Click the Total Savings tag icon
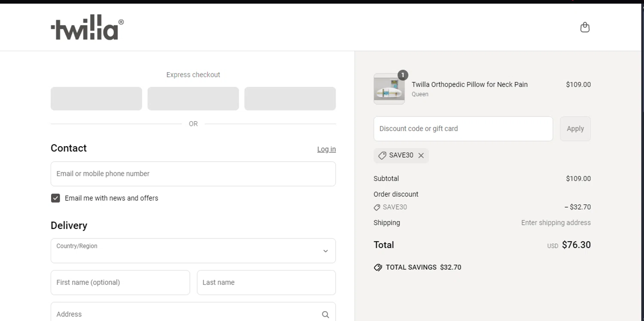 378,267
